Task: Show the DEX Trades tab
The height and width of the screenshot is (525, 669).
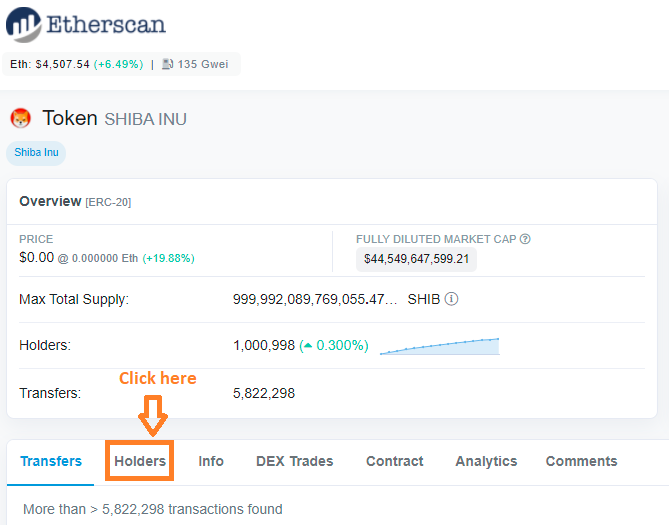Action: pyautogui.click(x=294, y=461)
